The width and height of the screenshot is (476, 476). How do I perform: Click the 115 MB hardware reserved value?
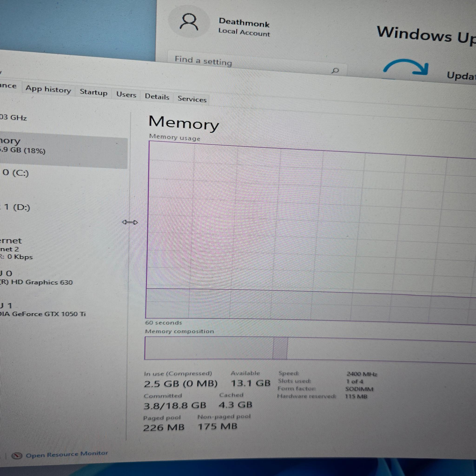point(356,397)
